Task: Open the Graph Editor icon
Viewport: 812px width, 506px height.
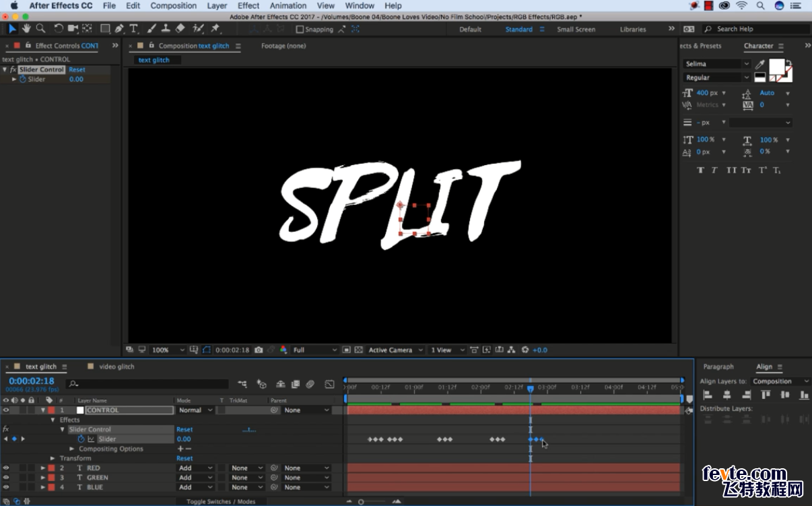Action: 329,384
